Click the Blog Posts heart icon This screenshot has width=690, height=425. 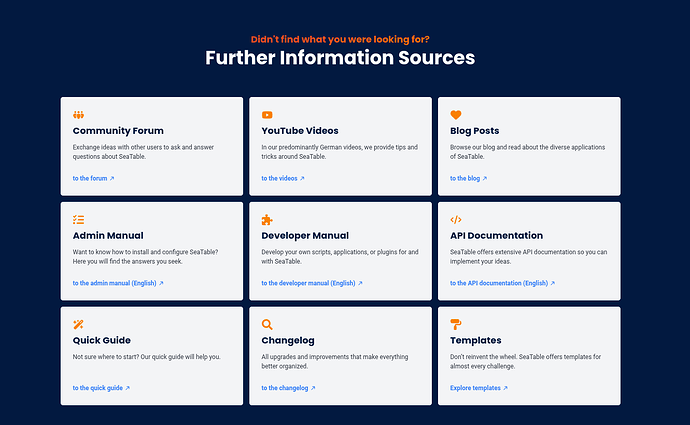(456, 115)
